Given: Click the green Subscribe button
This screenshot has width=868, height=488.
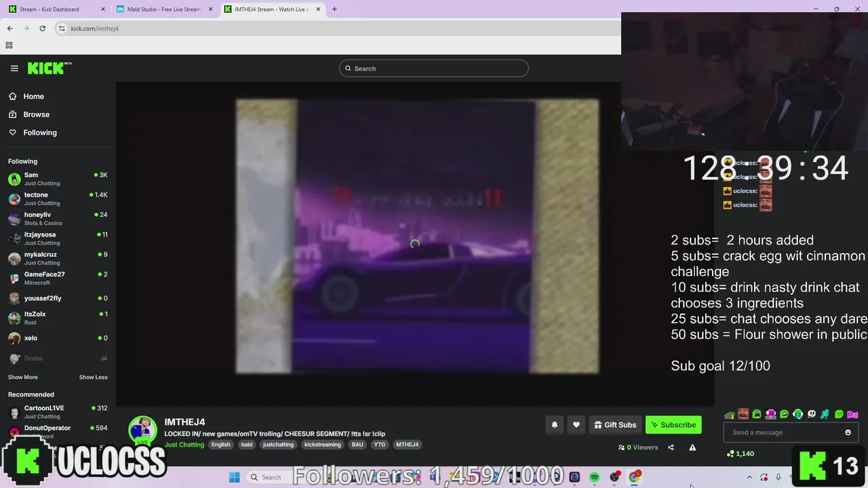Looking at the screenshot, I should click(x=673, y=425).
